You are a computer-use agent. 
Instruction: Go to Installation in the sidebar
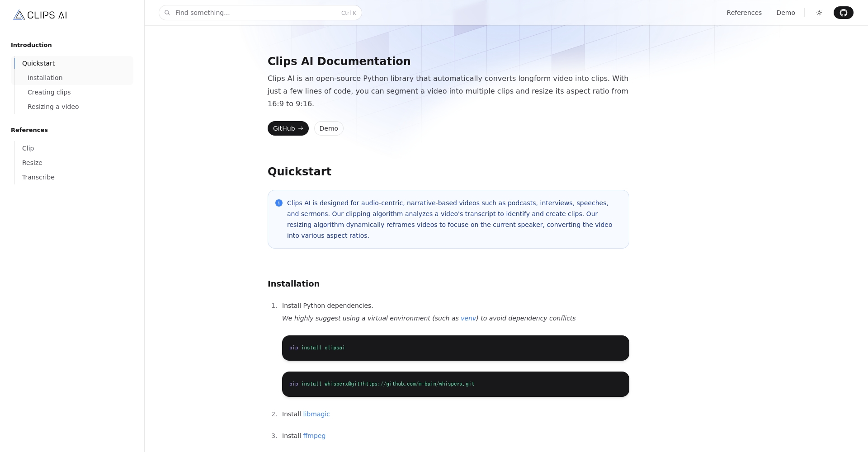point(45,78)
